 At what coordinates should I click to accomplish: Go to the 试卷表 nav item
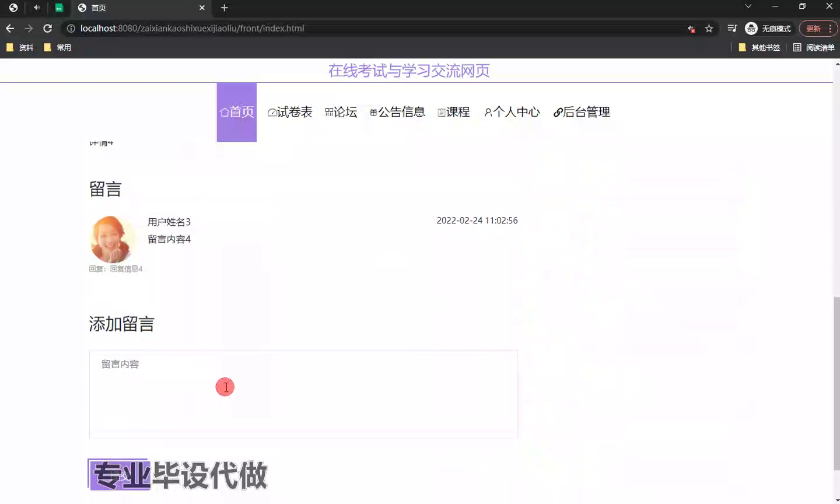coord(290,112)
